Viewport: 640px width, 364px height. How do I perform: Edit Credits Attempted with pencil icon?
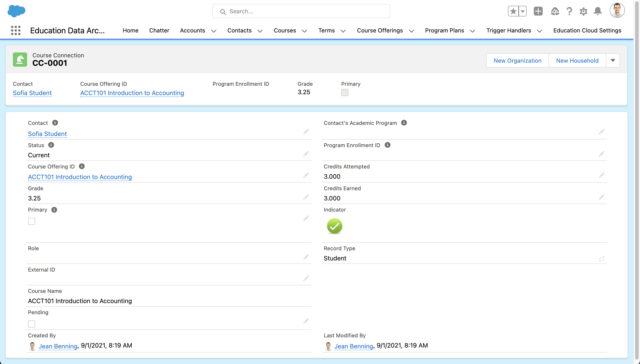[x=602, y=175]
